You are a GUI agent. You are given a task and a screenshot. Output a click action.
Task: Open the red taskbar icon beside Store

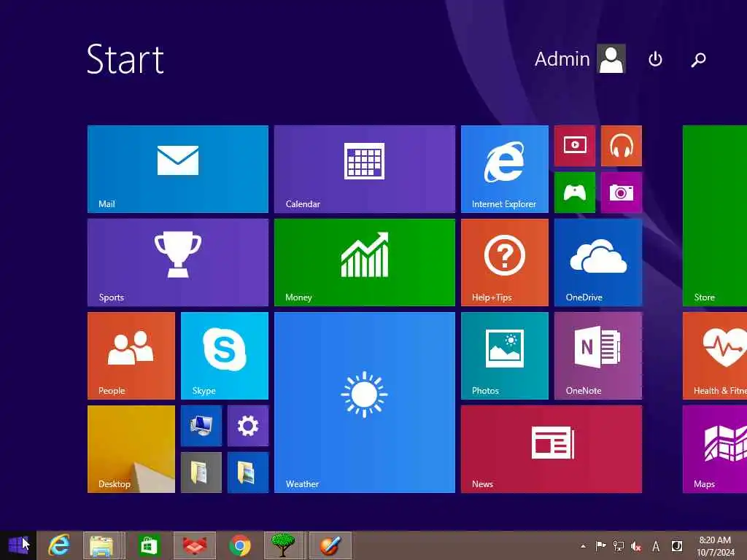coord(194,545)
